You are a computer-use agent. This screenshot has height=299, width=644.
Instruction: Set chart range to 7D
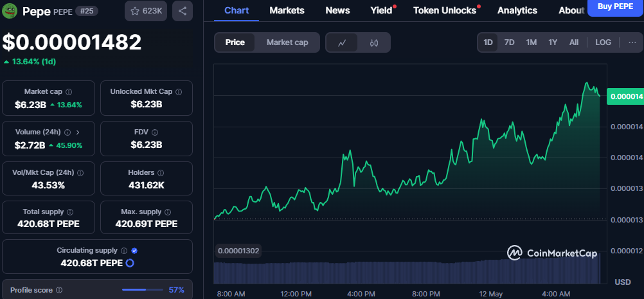click(x=509, y=42)
